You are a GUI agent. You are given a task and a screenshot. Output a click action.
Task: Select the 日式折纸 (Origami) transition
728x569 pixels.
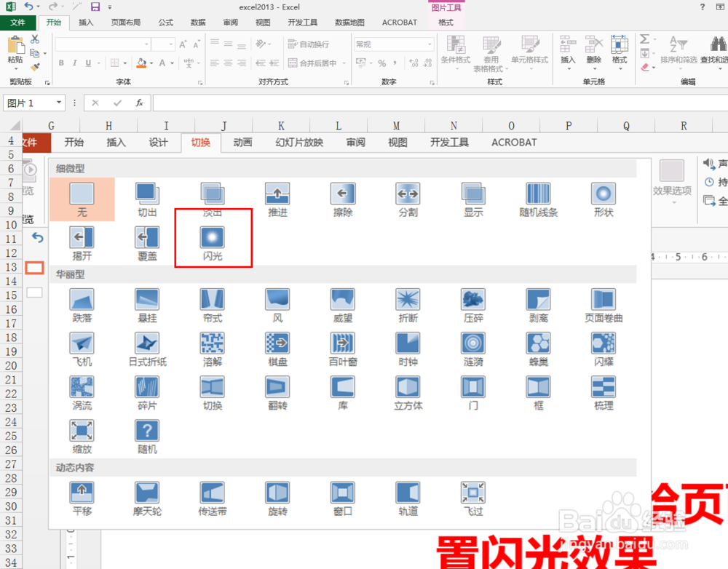[x=147, y=349]
